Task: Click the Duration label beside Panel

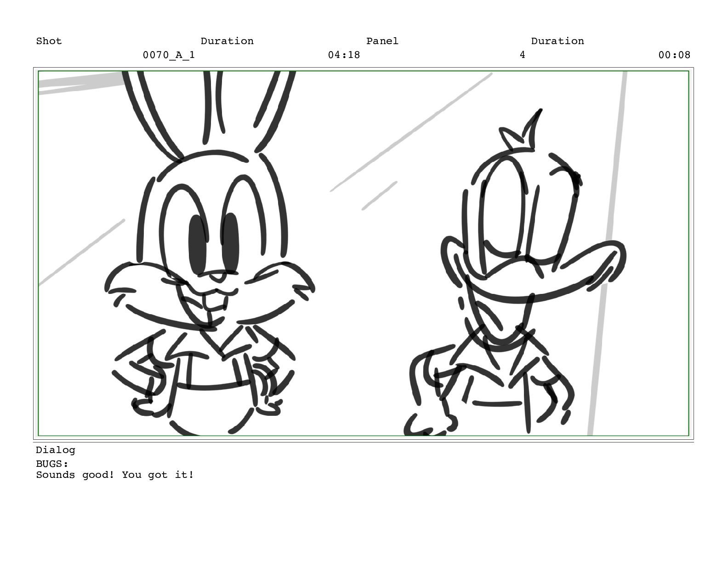Action: [557, 41]
